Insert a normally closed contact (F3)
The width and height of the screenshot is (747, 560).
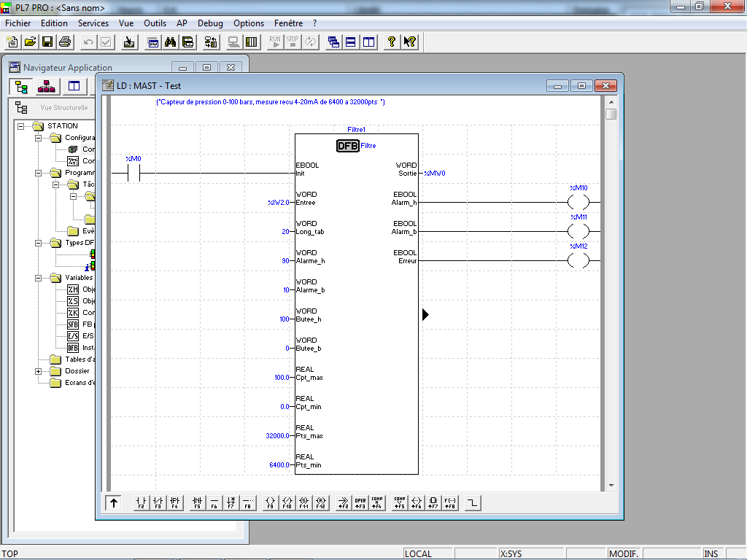[x=158, y=502]
